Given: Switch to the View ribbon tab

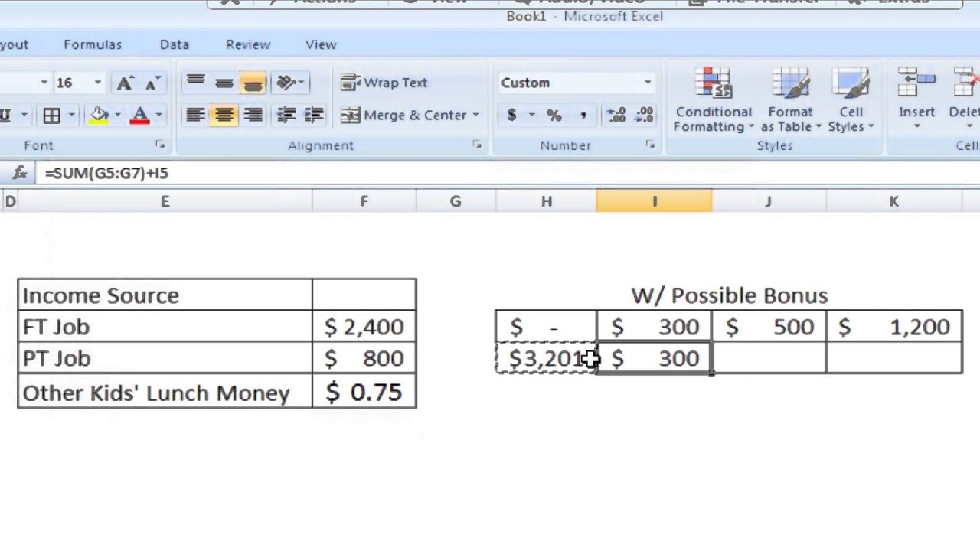Looking at the screenshot, I should [321, 44].
